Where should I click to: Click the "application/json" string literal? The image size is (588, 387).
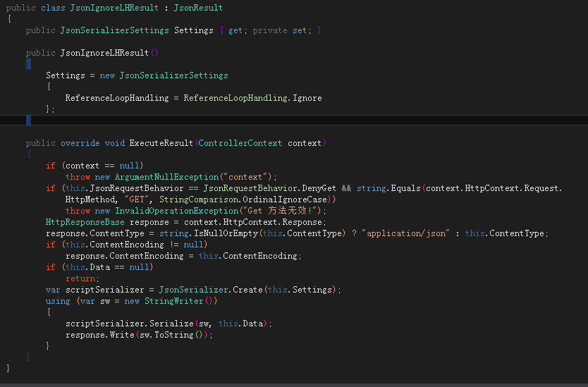405,233
